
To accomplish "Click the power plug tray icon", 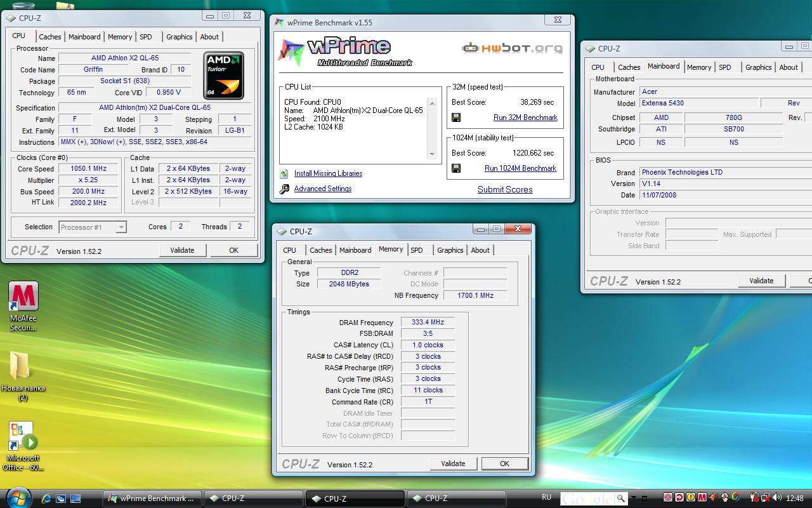I will pyautogui.click(x=754, y=497).
